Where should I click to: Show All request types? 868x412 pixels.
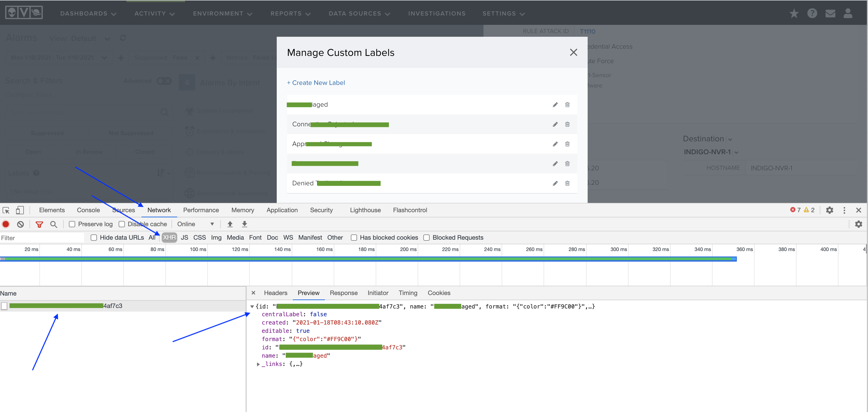point(152,238)
